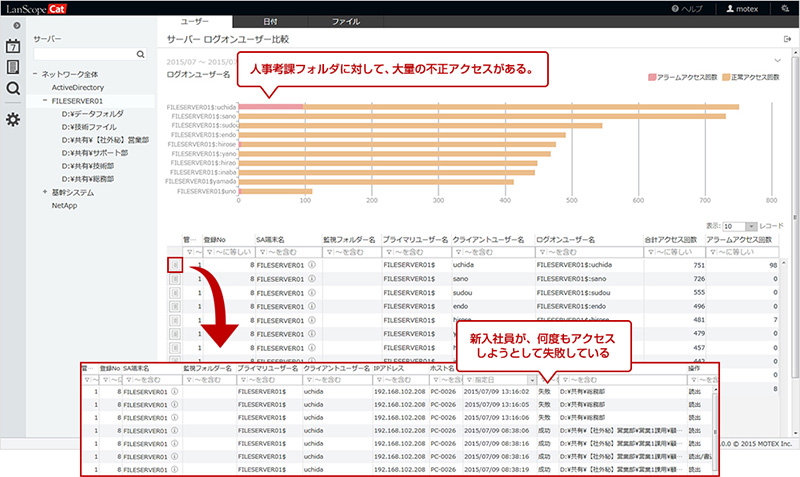800x477 pixels.
Task: Focus the アラームアクセス回数 filter field
Action: 742,252
